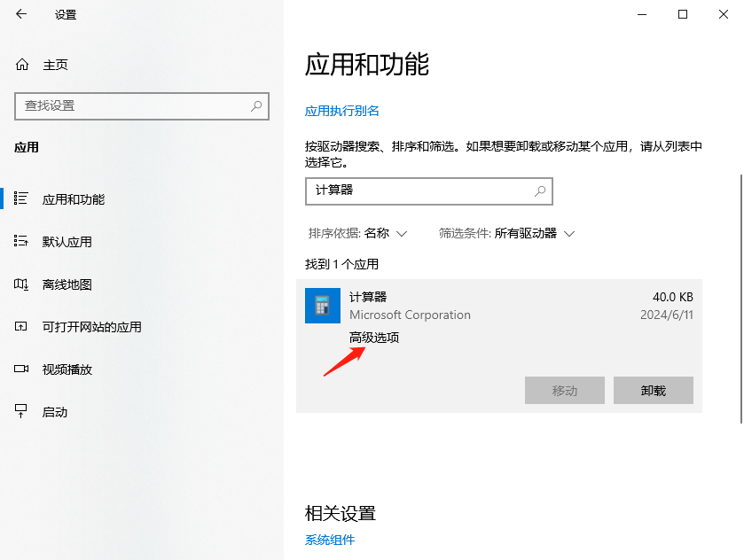
Task: Open the 系统组件 link under 相关设置
Action: coord(330,540)
